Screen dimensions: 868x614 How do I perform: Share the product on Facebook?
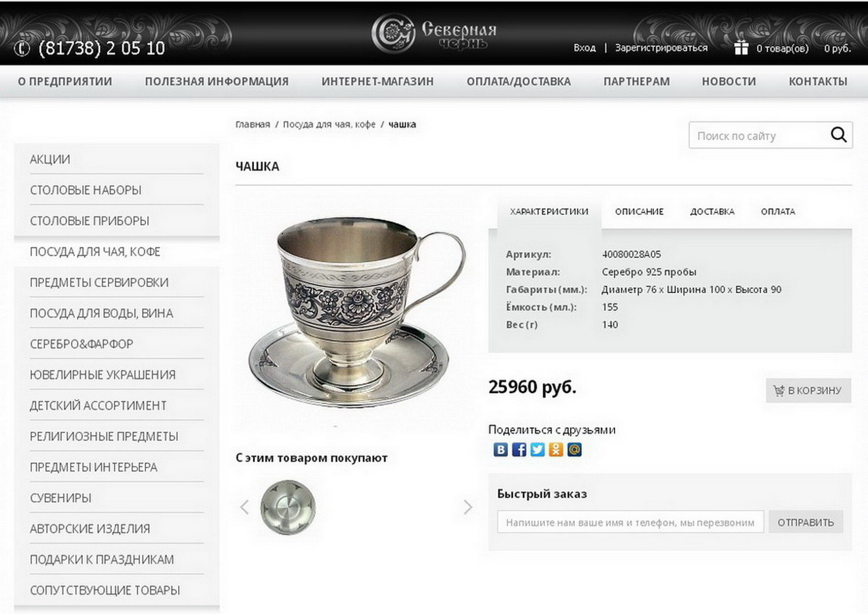(519, 449)
